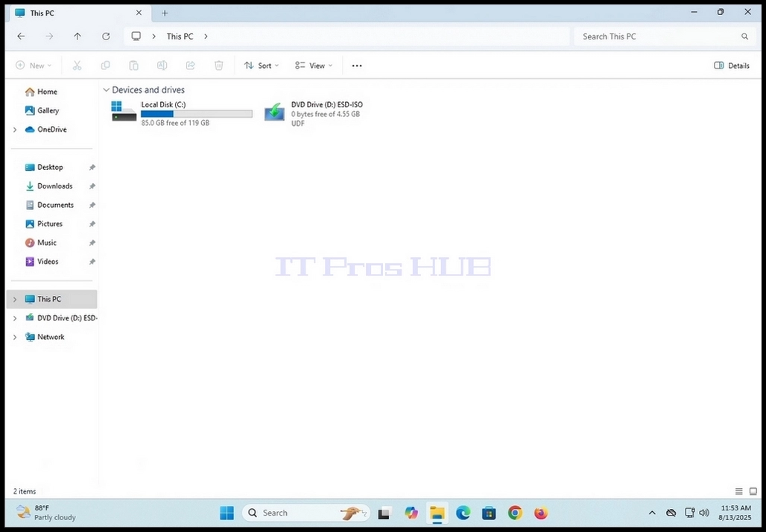766x532 pixels.
Task: Click chevron after This PC breadcrumb
Action: click(x=206, y=37)
